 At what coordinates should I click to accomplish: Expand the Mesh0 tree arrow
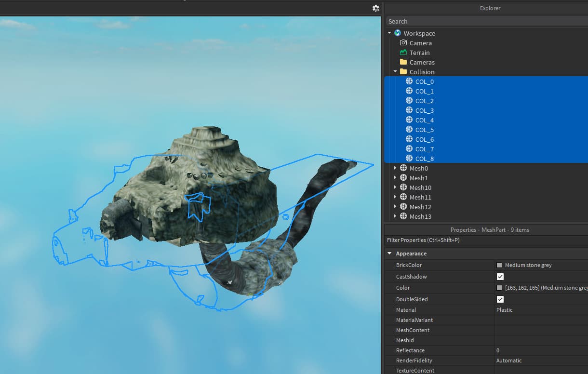tap(395, 168)
